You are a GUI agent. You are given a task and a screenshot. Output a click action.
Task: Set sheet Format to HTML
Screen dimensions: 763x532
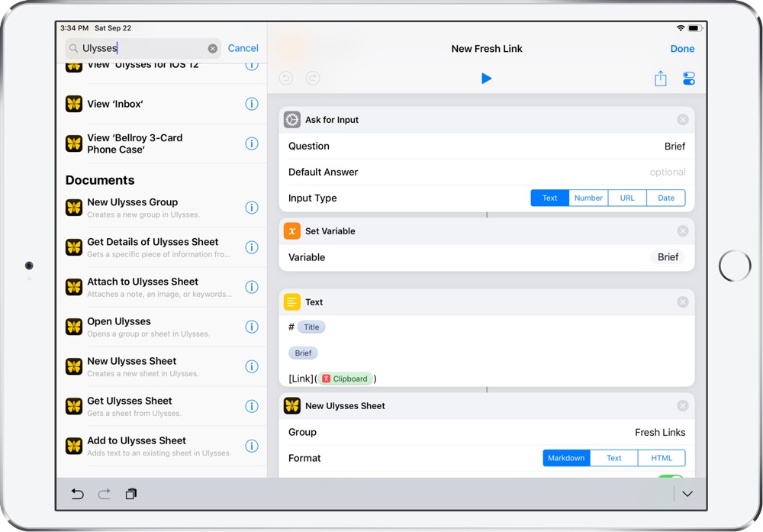tap(662, 458)
